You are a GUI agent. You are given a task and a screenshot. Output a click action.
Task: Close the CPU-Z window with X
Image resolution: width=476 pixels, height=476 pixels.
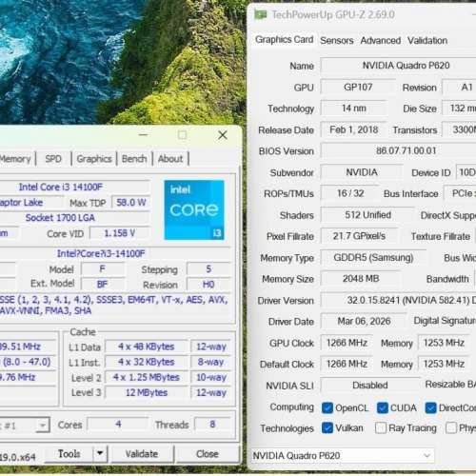(x=223, y=135)
